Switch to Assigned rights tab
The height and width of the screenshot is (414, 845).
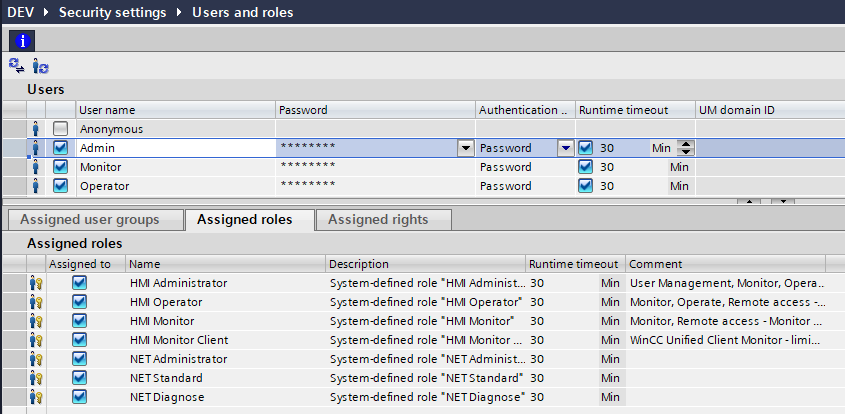pos(378,220)
